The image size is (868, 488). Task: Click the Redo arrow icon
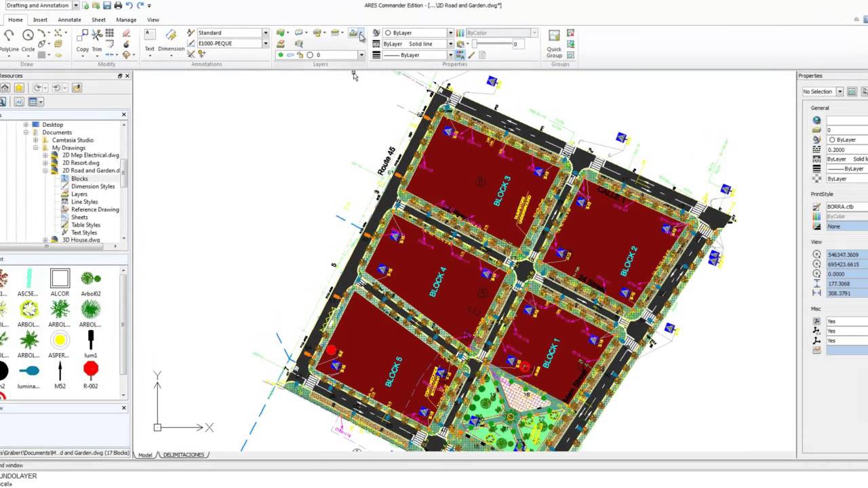(140, 5)
